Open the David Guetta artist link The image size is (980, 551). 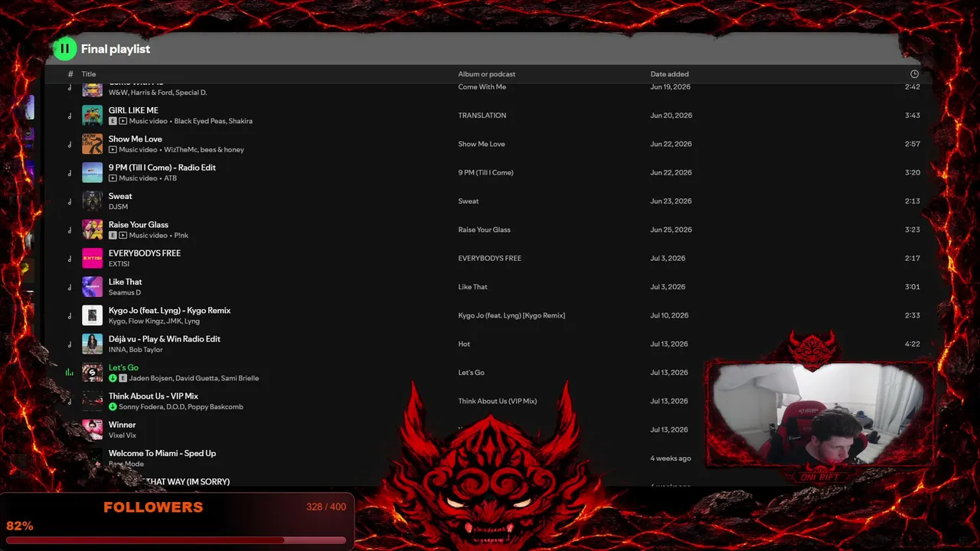click(195, 378)
